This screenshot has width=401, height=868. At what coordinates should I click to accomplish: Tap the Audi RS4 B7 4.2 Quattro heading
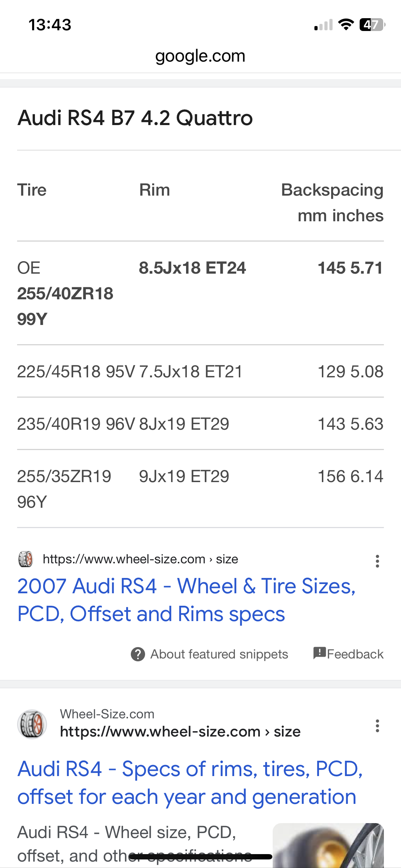pos(135,118)
